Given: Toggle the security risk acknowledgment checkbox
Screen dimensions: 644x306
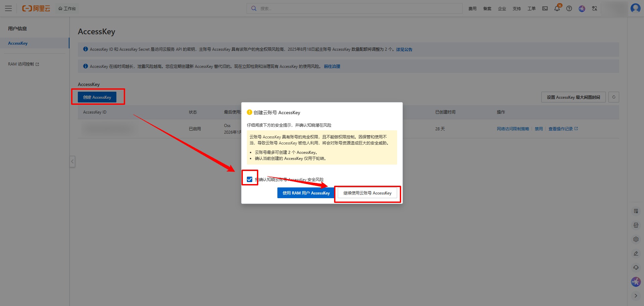Looking at the screenshot, I should pos(250,179).
